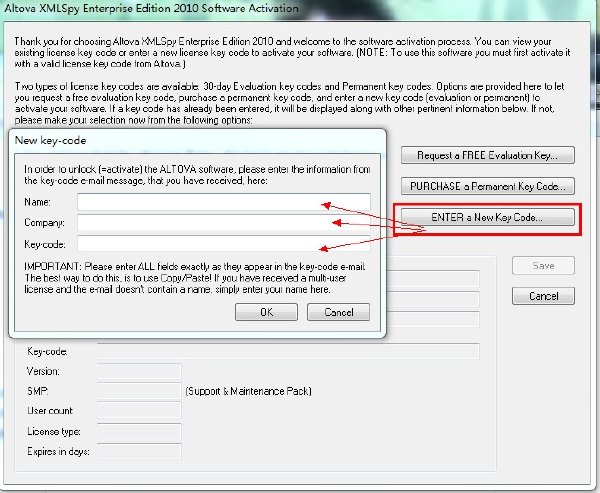Focus the Key-code field in New key-code dialog
The image size is (600, 493).
pyautogui.click(x=224, y=244)
